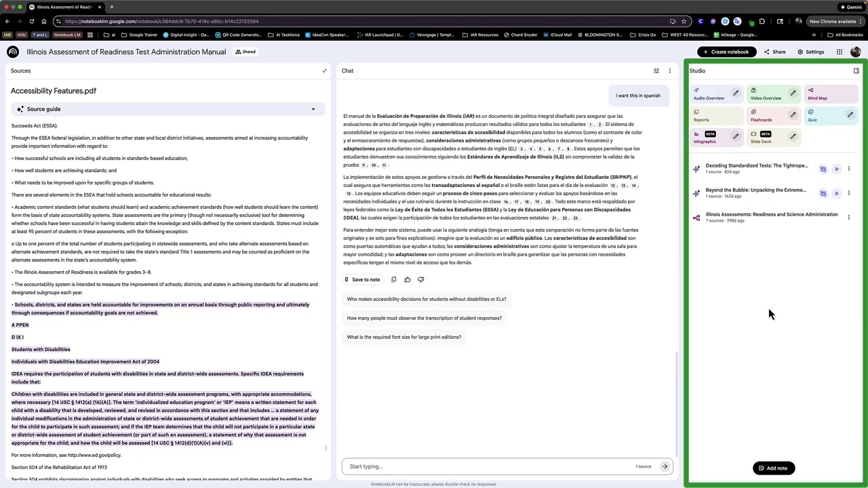Open more options for 'Beyond the Bubble'

[x=849, y=193]
